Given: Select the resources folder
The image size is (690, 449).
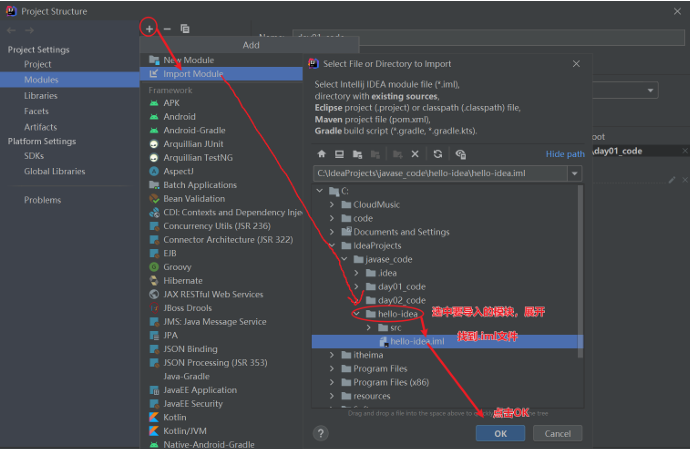Looking at the screenshot, I should tap(371, 396).
